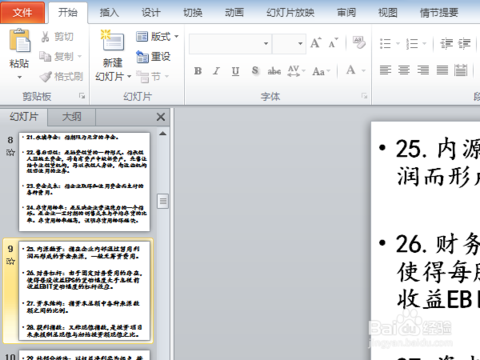
Task: Select slide 9 thumbnail
Action: click(84, 291)
